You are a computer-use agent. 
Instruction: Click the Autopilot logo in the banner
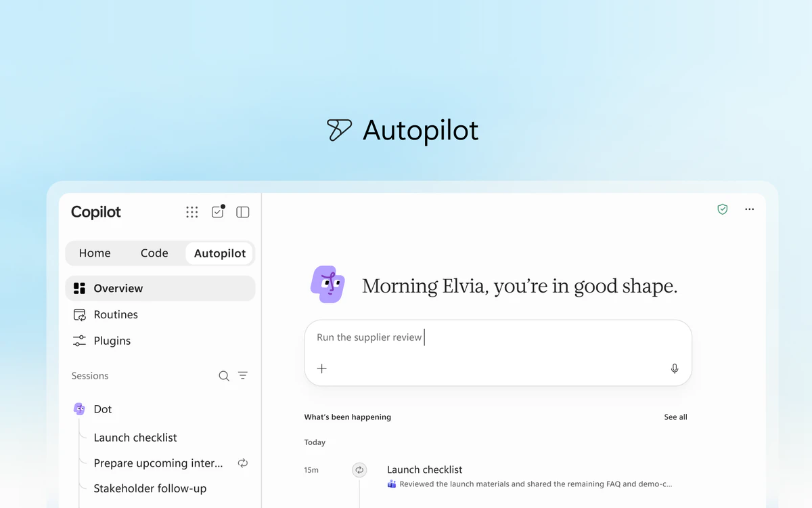(x=339, y=130)
